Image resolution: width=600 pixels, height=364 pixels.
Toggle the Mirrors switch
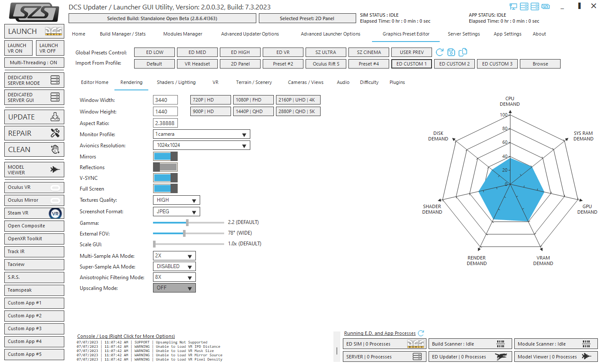(x=165, y=157)
